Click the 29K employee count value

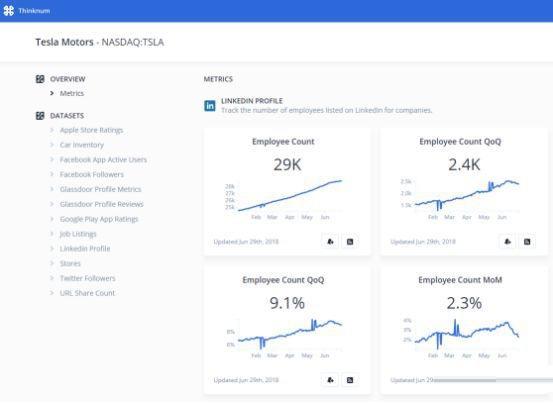coord(287,165)
